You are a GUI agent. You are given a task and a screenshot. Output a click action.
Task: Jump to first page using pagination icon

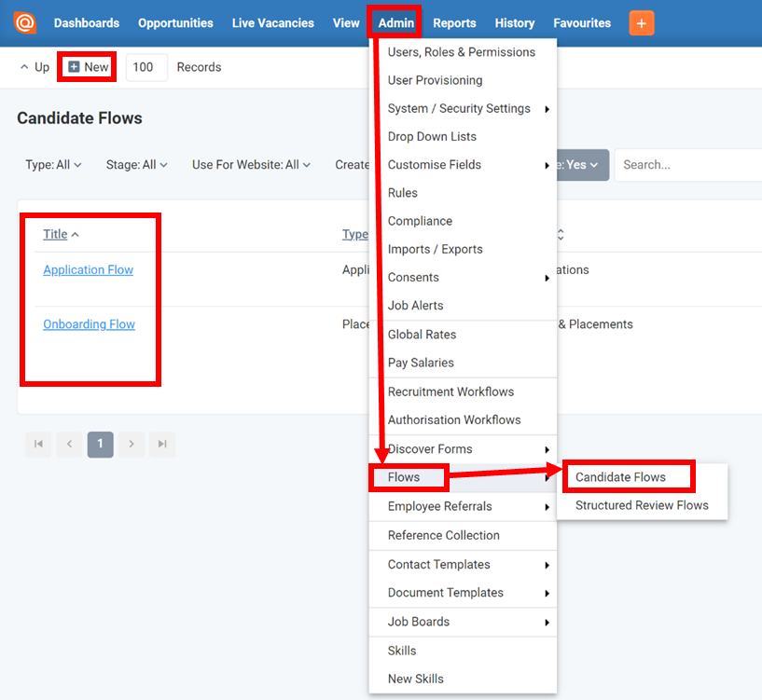tap(38, 445)
